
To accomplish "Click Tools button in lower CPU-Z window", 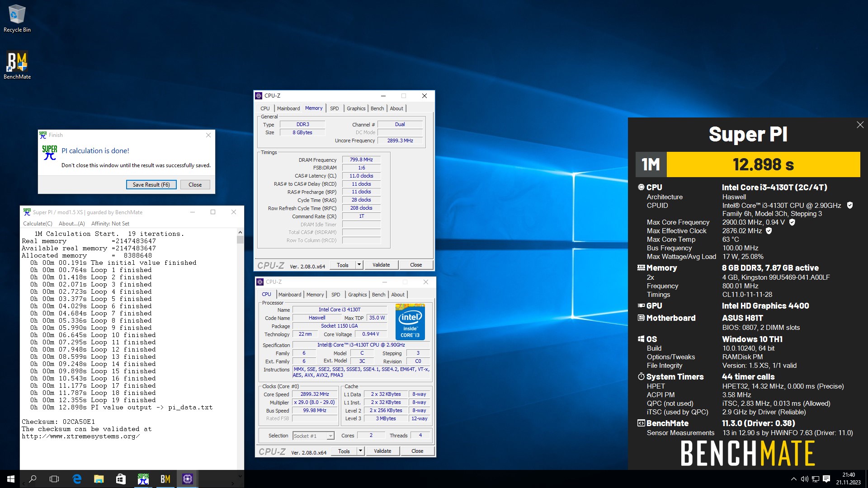I will (344, 451).
